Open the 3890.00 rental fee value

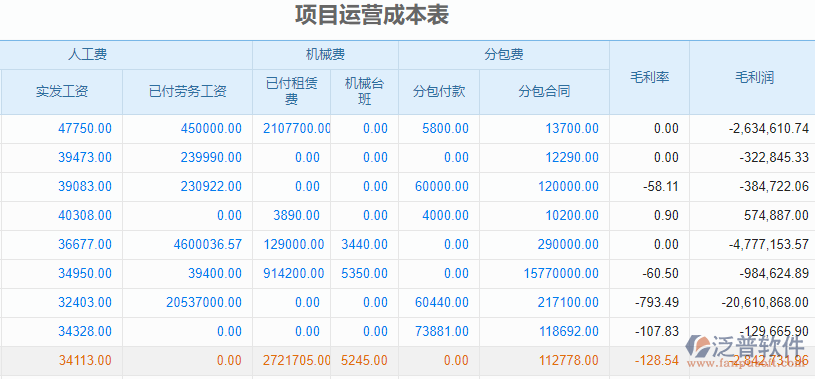pyautogui.click(x=296, y=215)
